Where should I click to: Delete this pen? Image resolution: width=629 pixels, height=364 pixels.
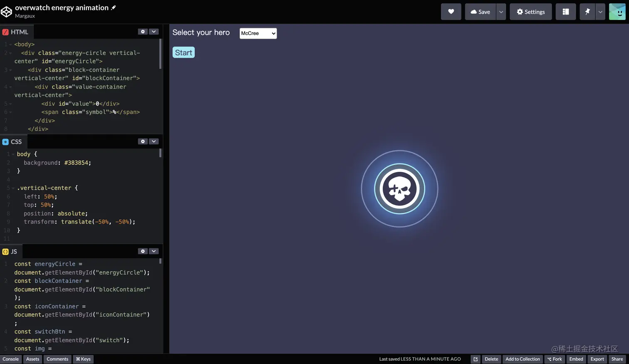[491, 359]
